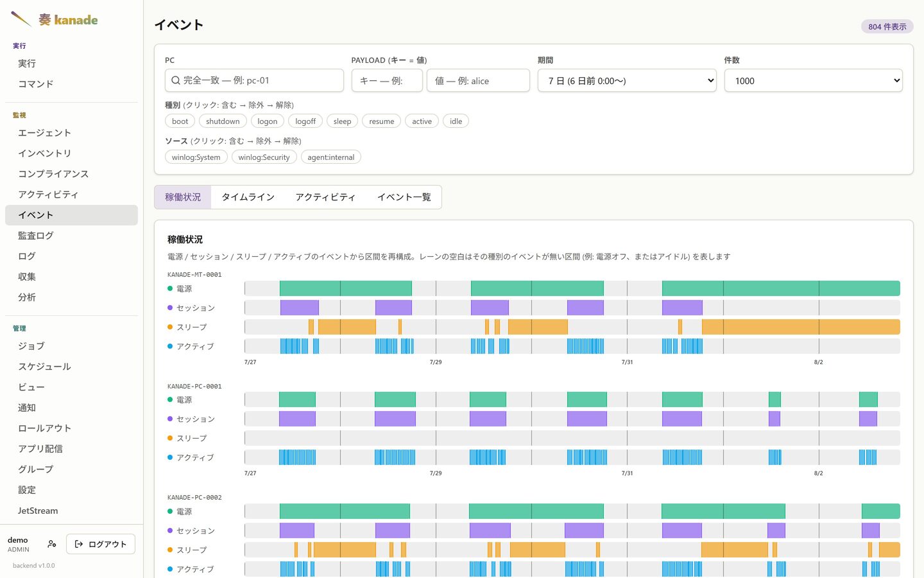The height and width of the screenshot is (578, 924).
Task: Click the logout arrow icon
Action: (79, 544)
